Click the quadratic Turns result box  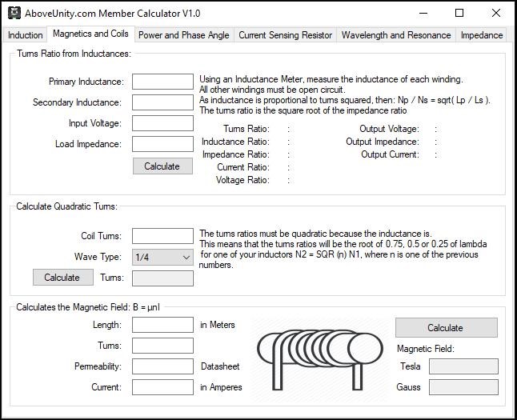pyautogui.click(x=162, y=278)
